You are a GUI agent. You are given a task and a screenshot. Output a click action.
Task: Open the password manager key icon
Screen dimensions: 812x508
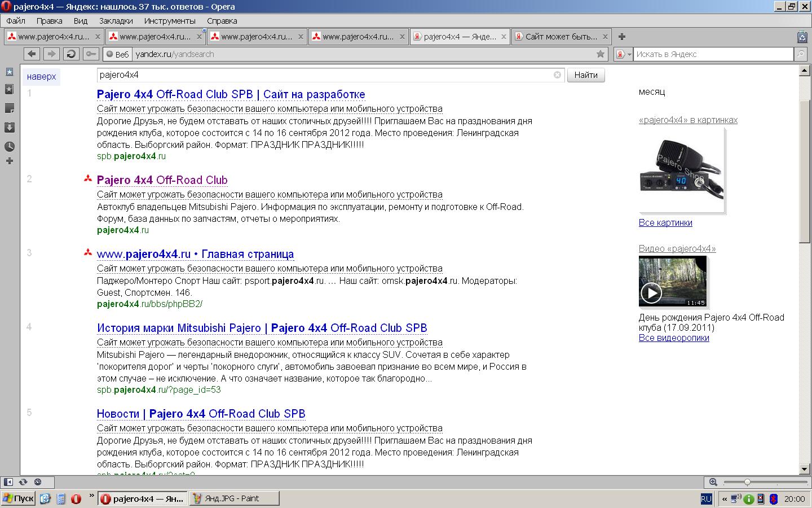[x=90, y=54]
